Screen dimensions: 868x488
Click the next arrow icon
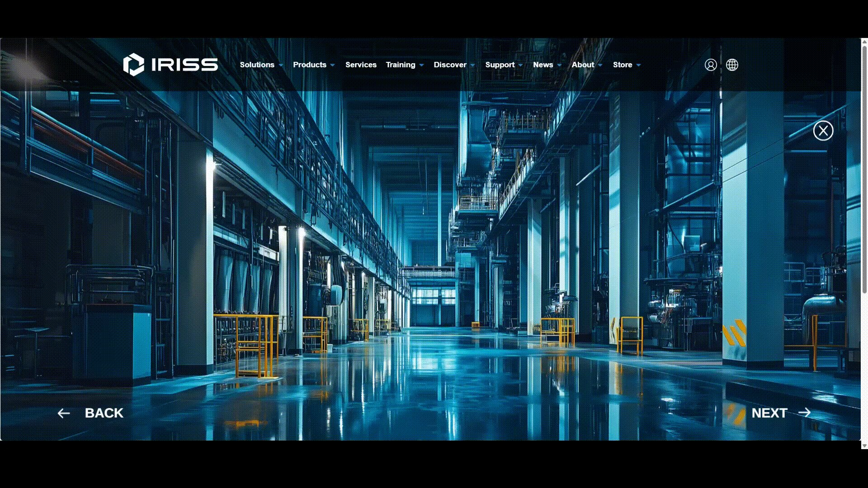805,413
